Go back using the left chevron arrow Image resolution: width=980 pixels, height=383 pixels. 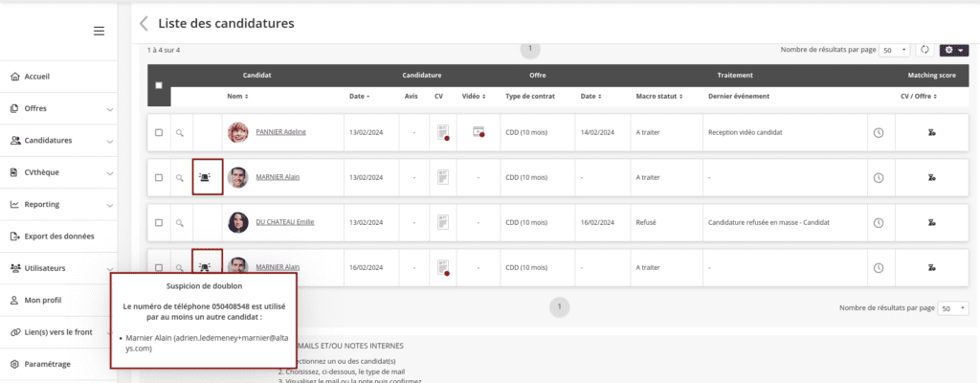(144, 23)
